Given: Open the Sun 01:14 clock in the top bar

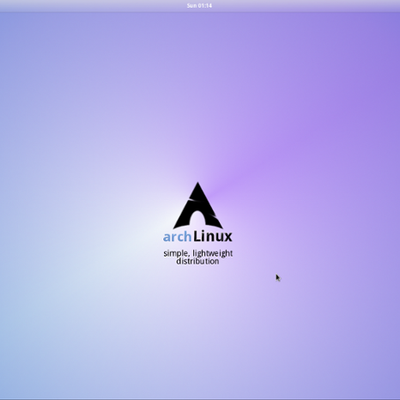Looking at the screenshot, I should click(199, 6).
